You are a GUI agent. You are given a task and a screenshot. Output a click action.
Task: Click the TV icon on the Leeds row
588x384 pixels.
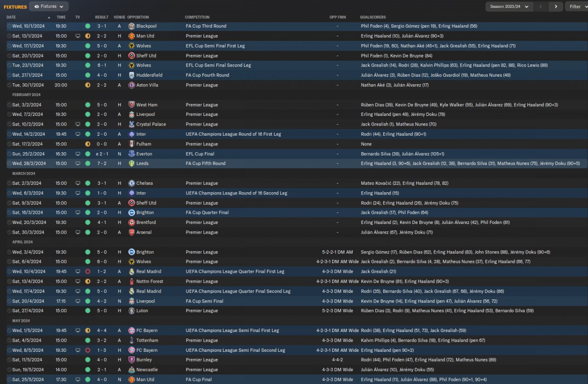[78, 164]
